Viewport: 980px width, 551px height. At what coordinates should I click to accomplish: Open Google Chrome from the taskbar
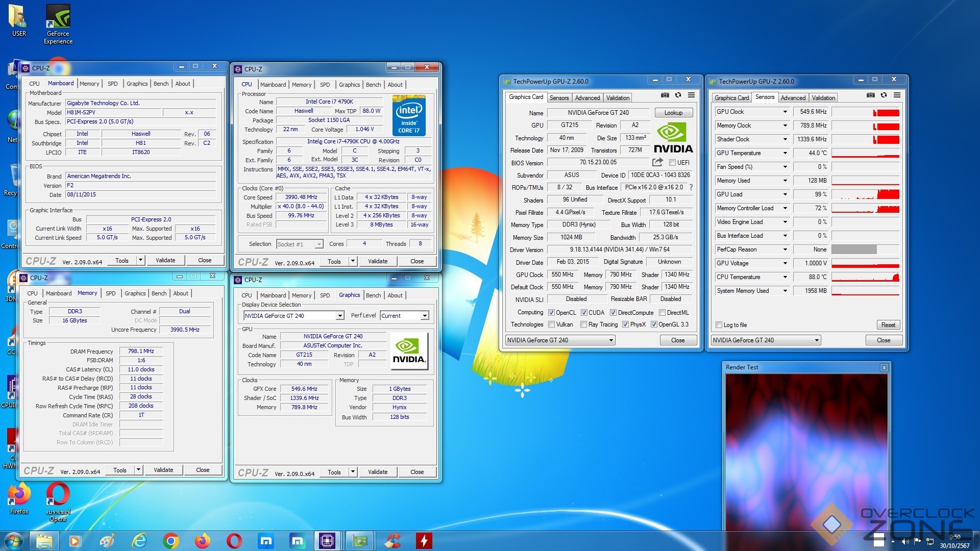tap(171, 541)
